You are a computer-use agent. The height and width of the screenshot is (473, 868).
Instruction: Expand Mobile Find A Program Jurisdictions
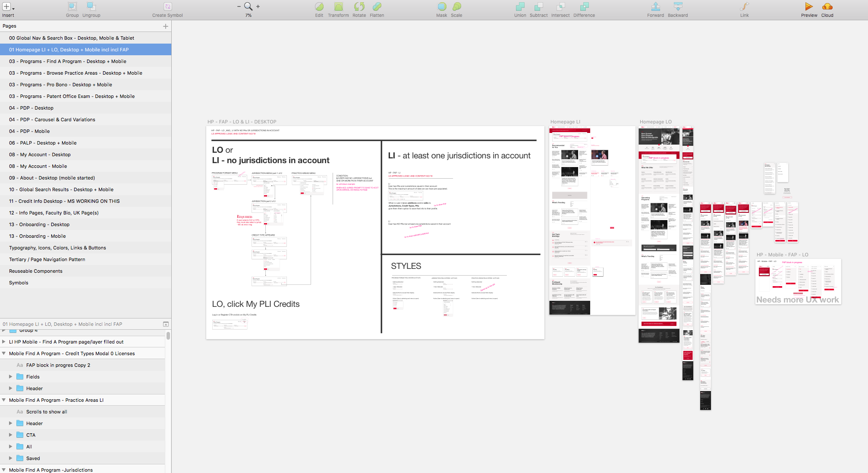[x=5, y=470]
